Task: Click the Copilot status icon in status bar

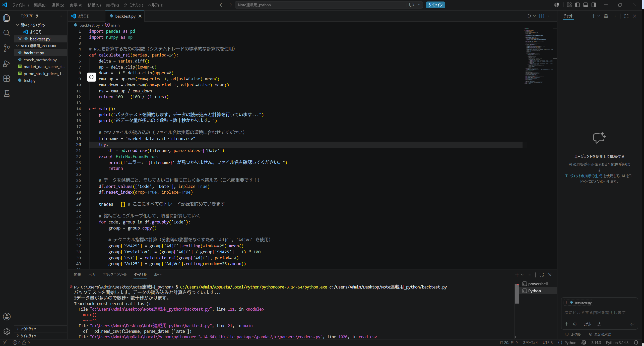Action: tap(584, 342)
